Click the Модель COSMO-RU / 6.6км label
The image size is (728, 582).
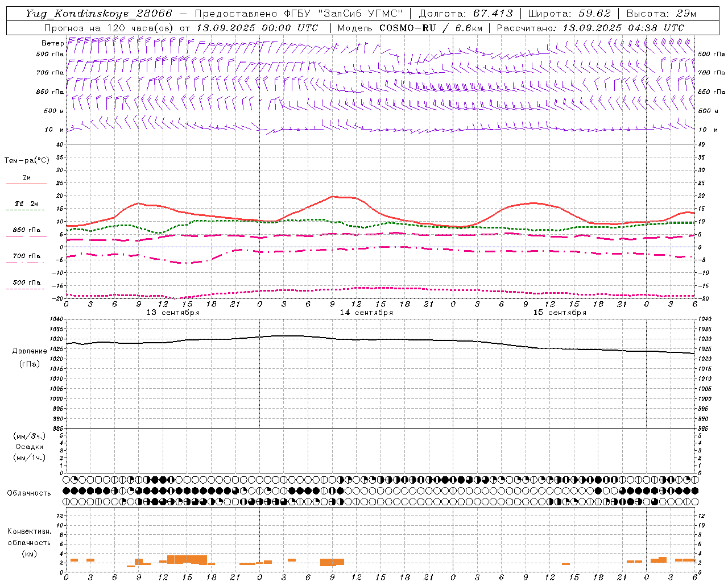click(409, 28)
